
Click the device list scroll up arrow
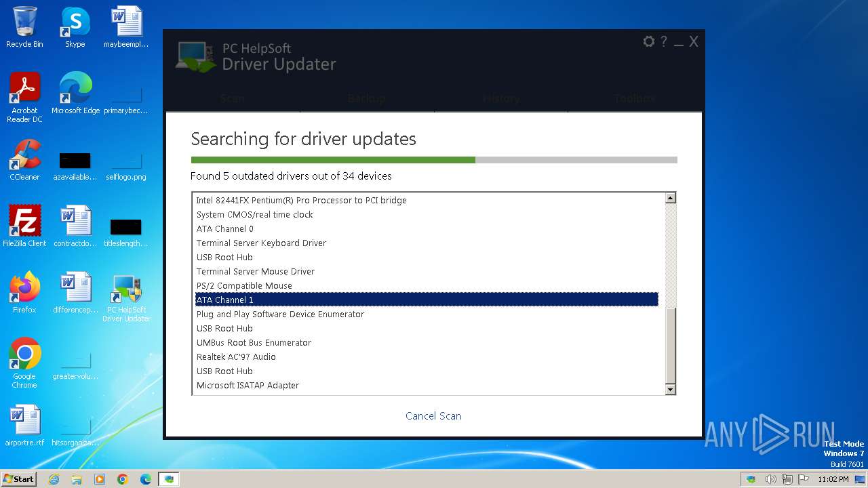click(670, 198)
